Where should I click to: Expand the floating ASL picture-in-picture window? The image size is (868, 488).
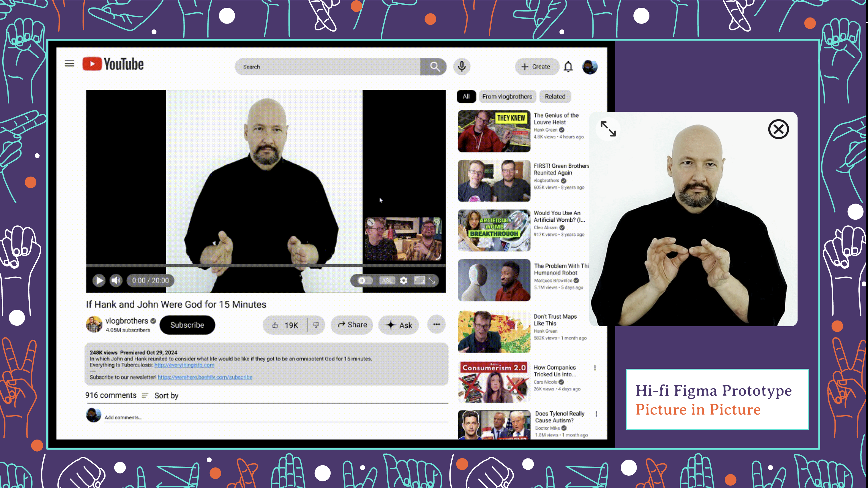[x=608, y=129]
